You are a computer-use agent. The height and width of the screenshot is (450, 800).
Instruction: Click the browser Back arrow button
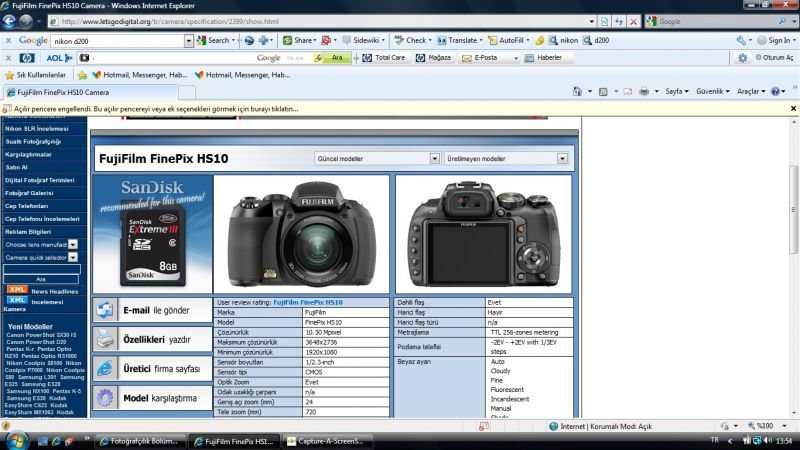click(x=9, y=21)
